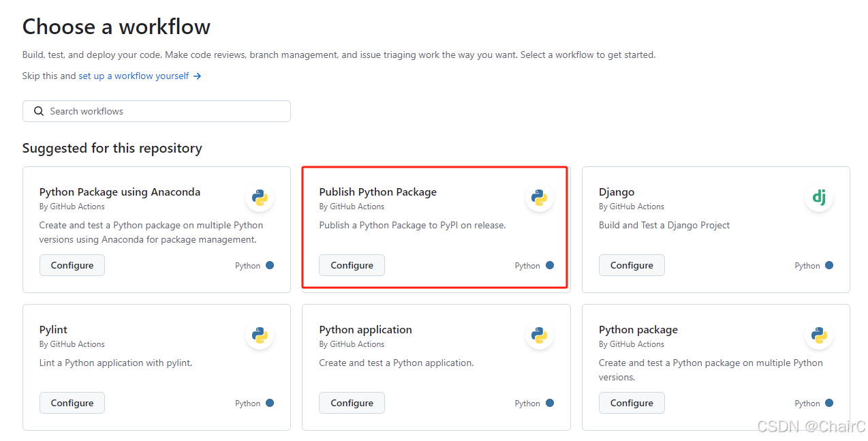Click 'Create and test a Python application.' description
This screenshot has width=868, height=441.
click(397, 363)
